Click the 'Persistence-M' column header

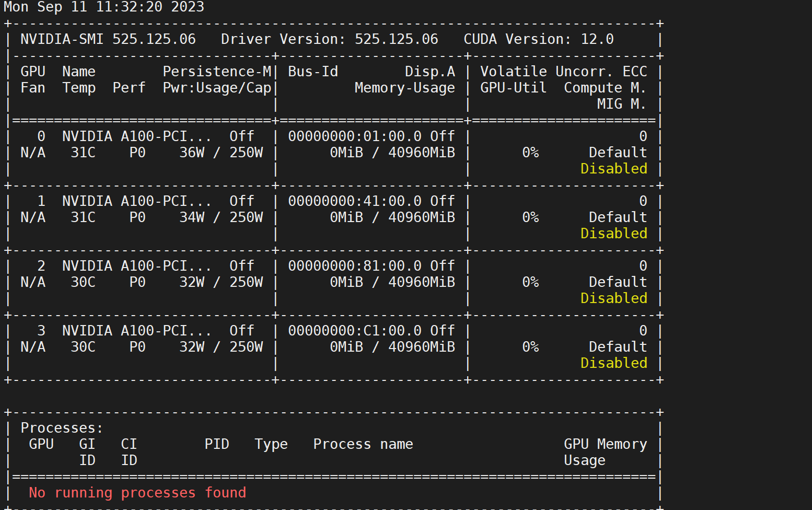tap(217, 72)
